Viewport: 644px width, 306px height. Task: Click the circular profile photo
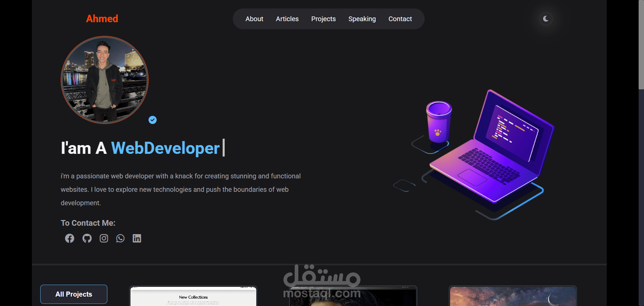[105, 80]
